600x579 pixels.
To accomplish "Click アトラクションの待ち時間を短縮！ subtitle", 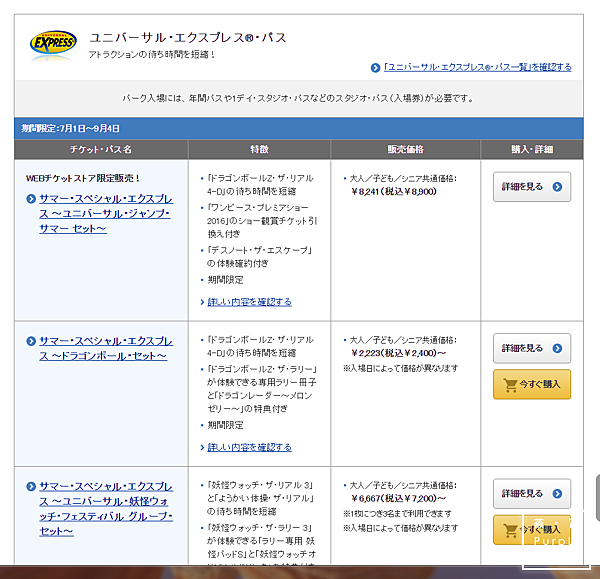I will (152, 55).
